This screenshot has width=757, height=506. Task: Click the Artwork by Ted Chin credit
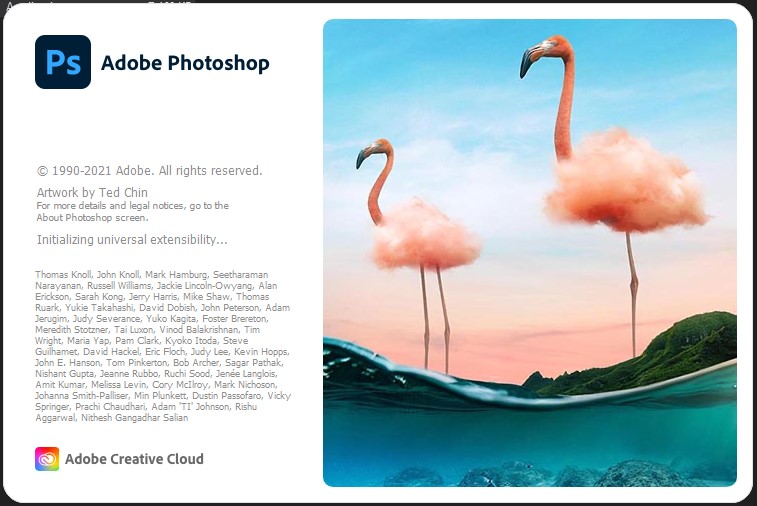pyautogui.click(x=92, y=192)
